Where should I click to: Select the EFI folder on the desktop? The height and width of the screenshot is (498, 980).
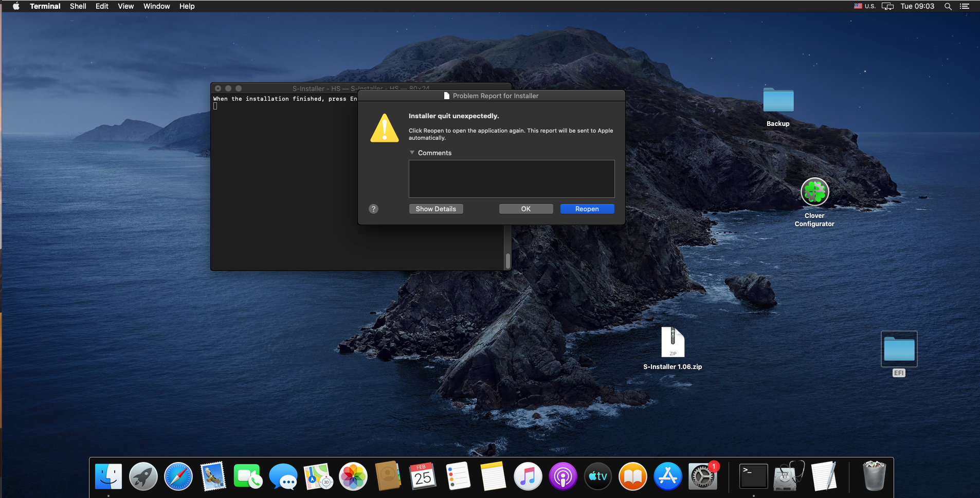(899, 349)
